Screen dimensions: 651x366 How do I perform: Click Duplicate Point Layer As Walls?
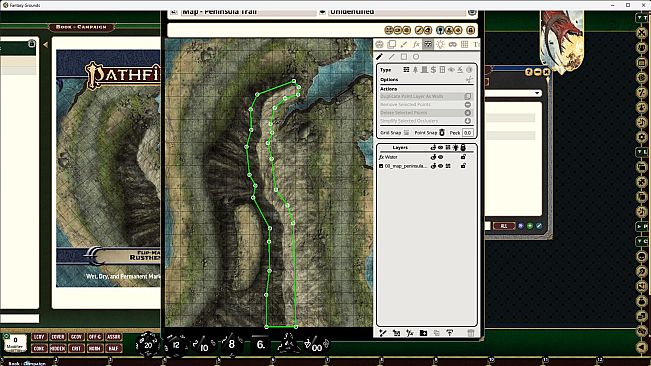[x=426, y=96]
